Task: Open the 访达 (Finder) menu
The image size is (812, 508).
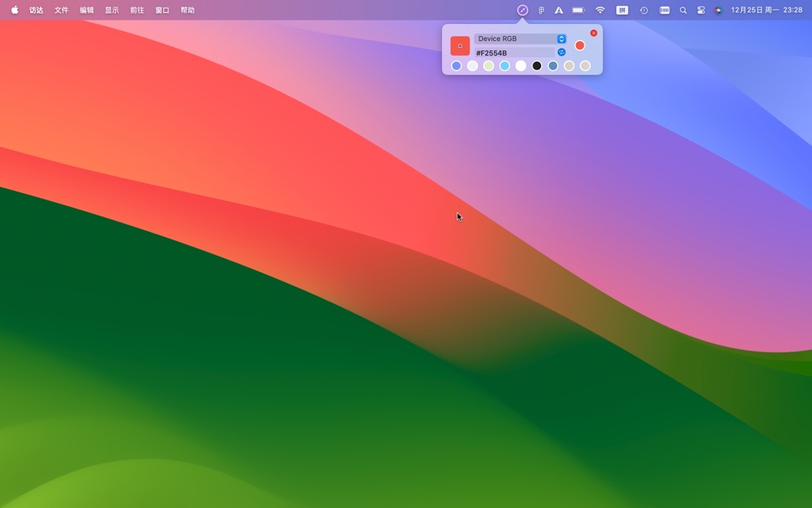Action: [36, 10]
